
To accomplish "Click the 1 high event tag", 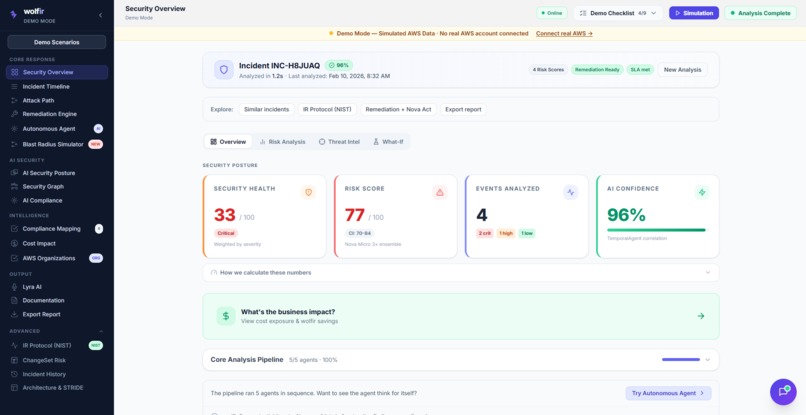I will [506, 233].
